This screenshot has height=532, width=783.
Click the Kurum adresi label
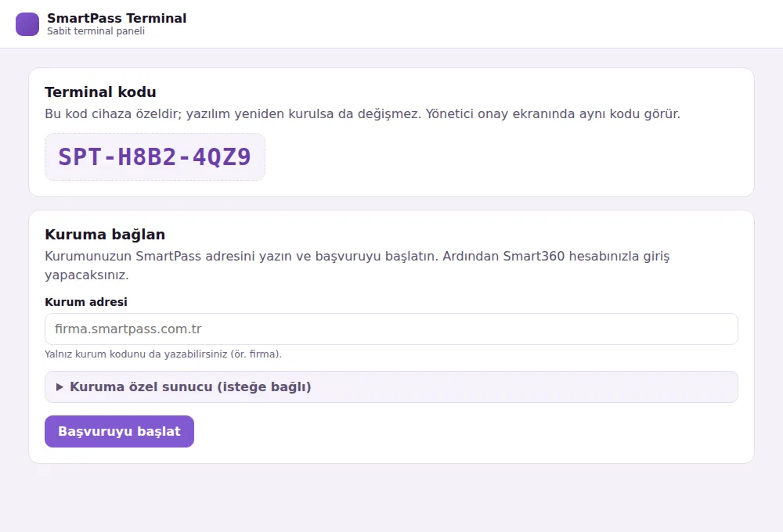tap(86, 302)
